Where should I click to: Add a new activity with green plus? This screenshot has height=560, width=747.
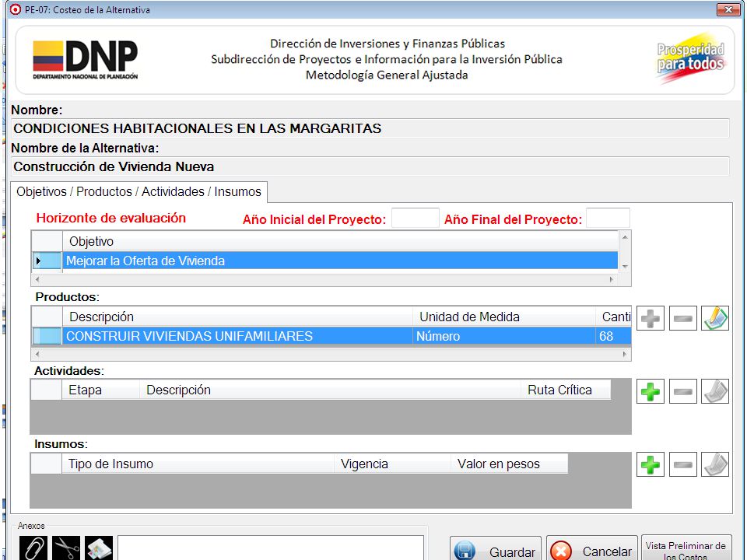651,391
